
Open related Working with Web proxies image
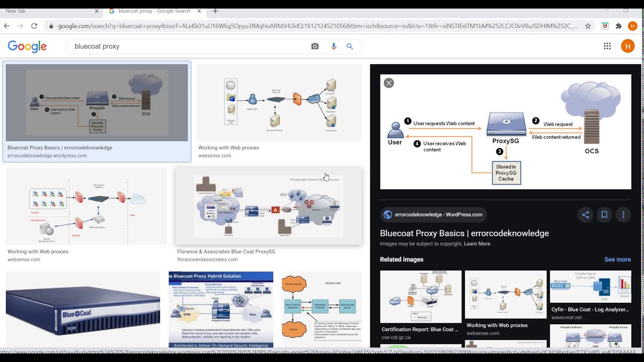pyautogui.click(x=506, y=295)
